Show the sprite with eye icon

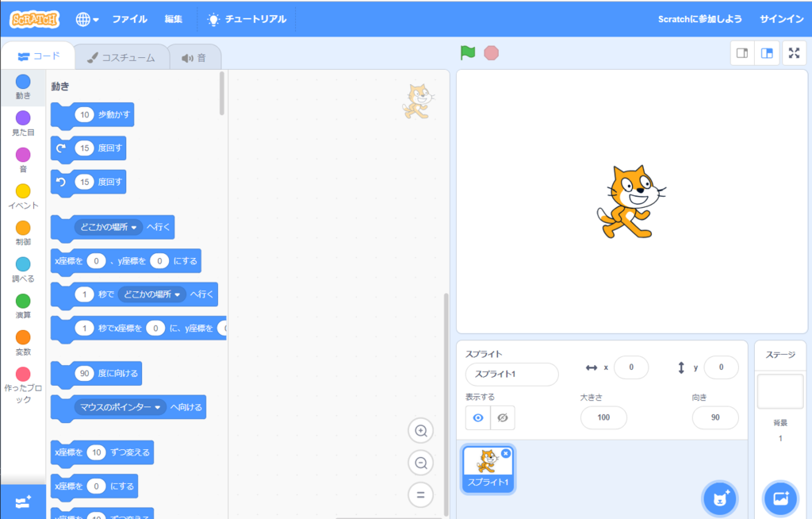click(x=478, y=418)
